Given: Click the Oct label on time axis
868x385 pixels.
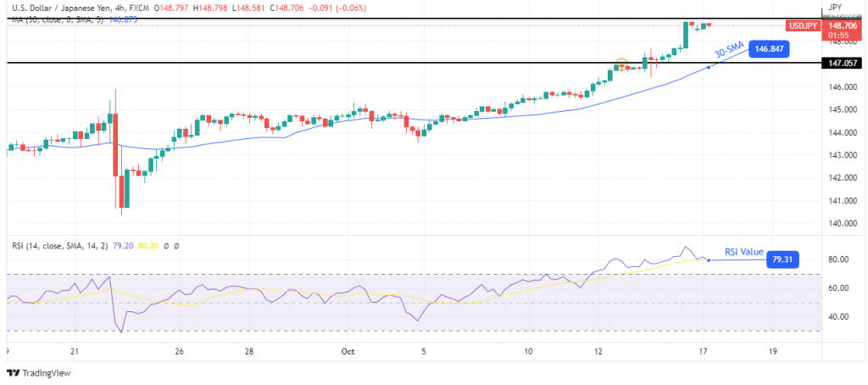Looking at the screenshot, I should [348, 352].
